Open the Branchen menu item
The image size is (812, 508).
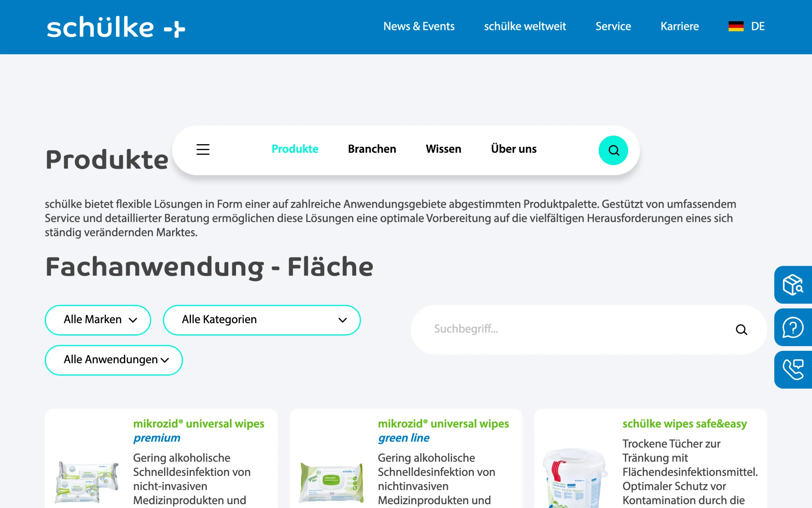tap(372, 149)
